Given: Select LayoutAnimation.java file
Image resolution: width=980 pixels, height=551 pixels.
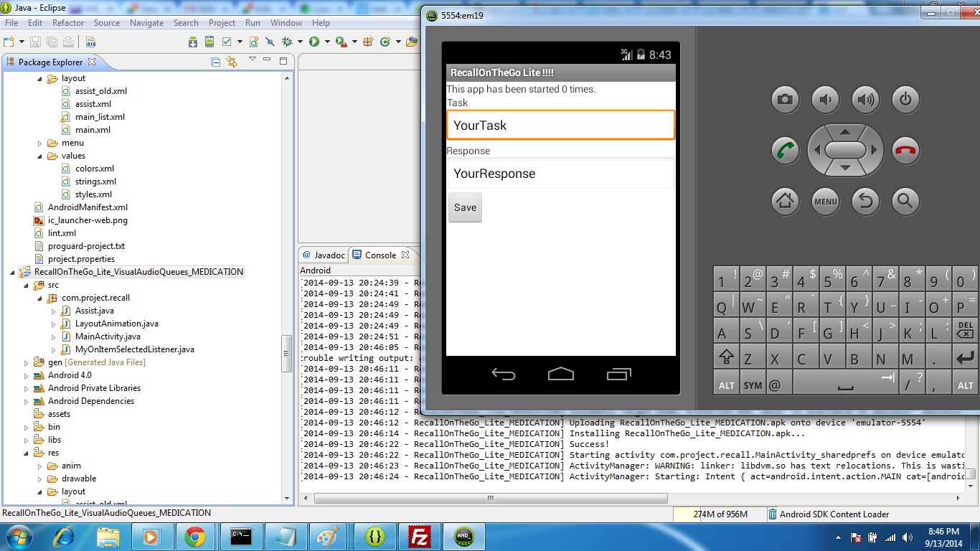Looking at the screenshot, I should [116, 324].
